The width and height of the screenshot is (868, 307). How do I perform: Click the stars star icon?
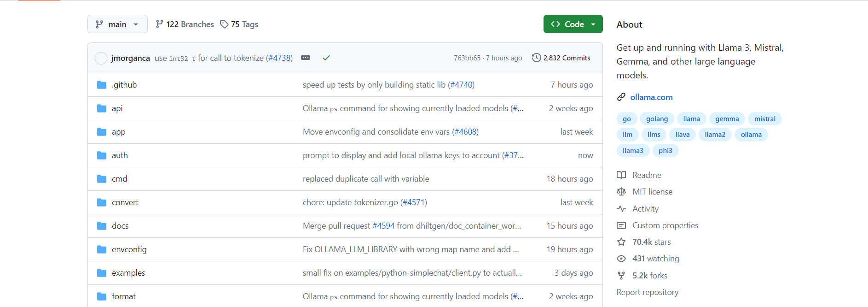pos(621,242)
